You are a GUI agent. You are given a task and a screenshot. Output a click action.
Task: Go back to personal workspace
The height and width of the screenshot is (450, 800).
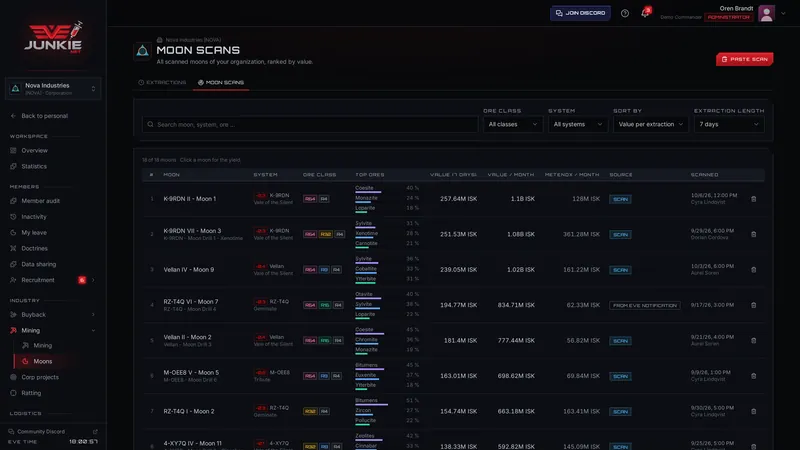pyautogui.click(x=44, y=116)
